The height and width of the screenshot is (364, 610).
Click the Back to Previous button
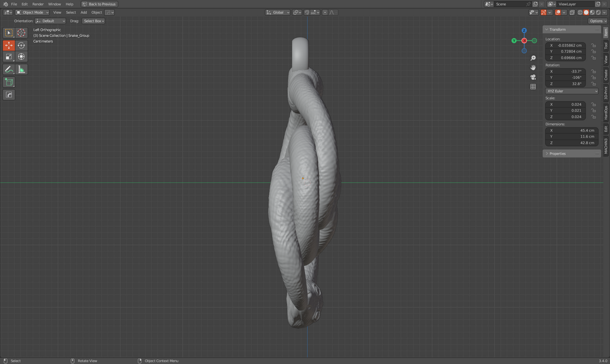coord(99,4)
